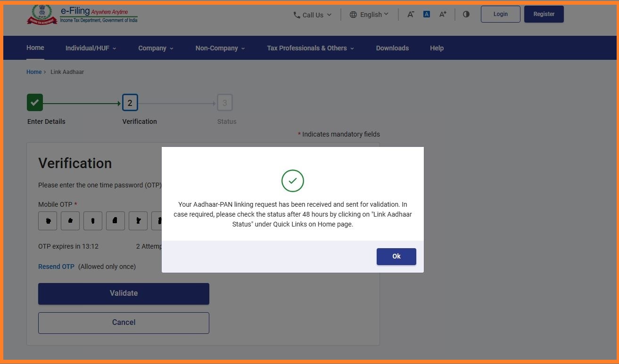Click the default font size icon
This screenshot has width=619, height=364.
(x=426, y=14)
